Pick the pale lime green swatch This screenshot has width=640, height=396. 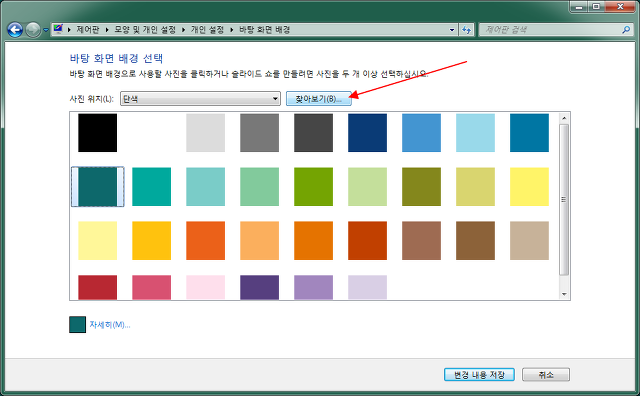pos(367,187)
